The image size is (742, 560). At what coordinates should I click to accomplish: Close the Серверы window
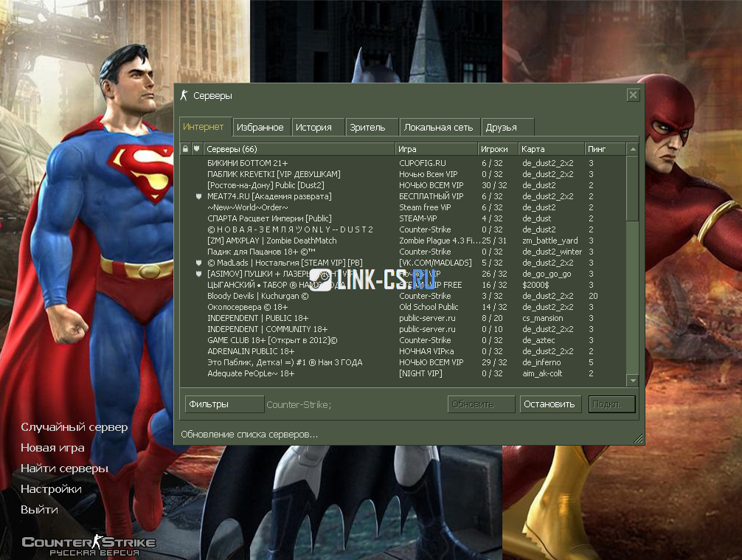point(633,95)
